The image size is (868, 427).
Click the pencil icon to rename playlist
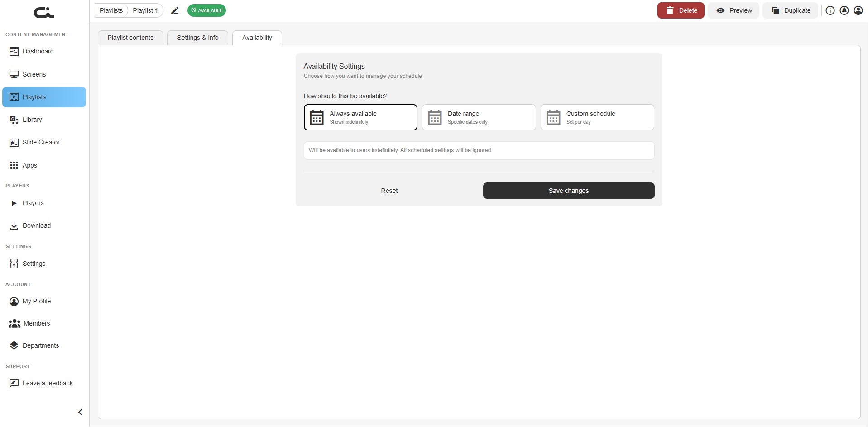(175, 10)
